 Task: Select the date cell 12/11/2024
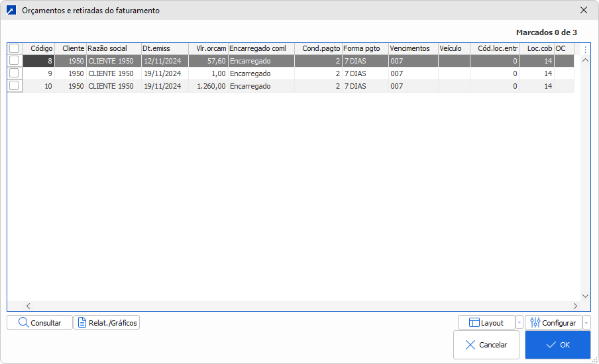pyautogui.click(x=165, y=61)
